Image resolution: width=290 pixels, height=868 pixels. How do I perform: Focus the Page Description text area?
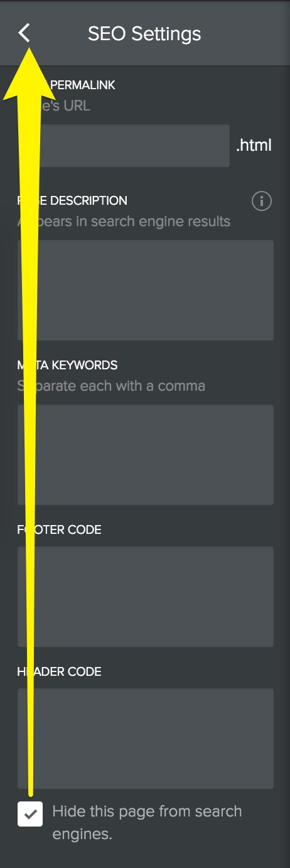pyautogui.click(x=146, y=290)
